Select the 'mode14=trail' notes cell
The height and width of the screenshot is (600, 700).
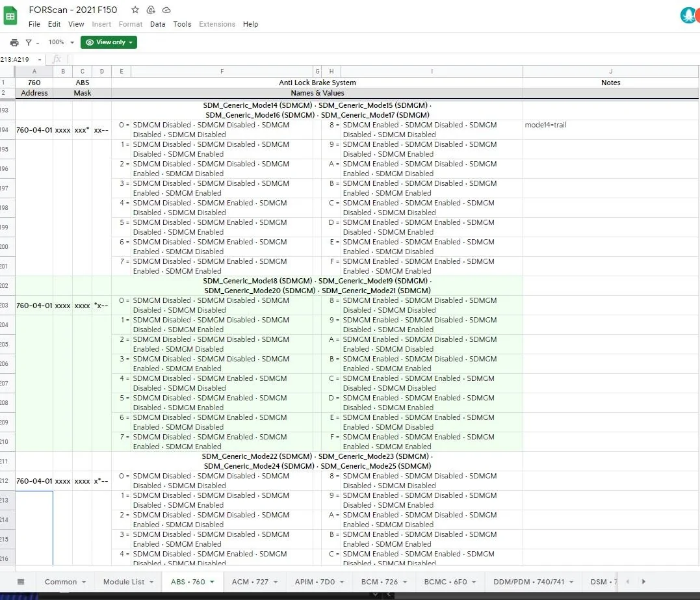tap(611, 130)
